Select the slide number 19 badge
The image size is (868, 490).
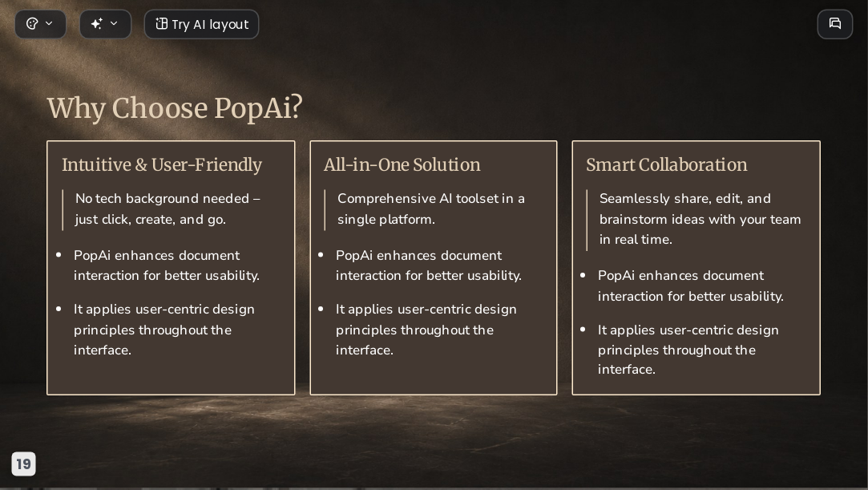click(x=23, y=464)
